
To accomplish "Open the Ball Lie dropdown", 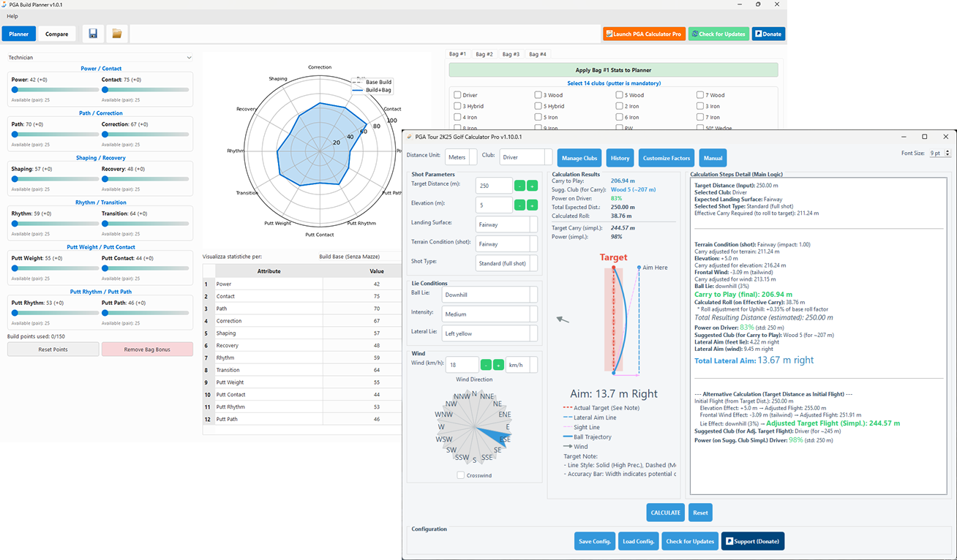I will tap(489, 295).
